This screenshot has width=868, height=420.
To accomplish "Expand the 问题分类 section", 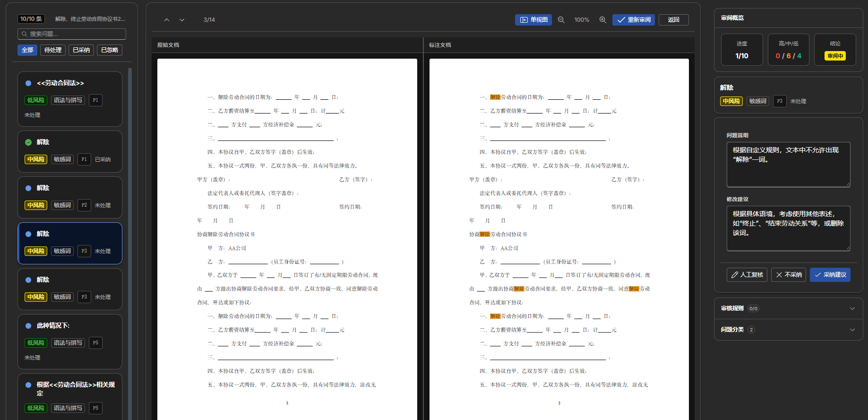I will (788, 330).
